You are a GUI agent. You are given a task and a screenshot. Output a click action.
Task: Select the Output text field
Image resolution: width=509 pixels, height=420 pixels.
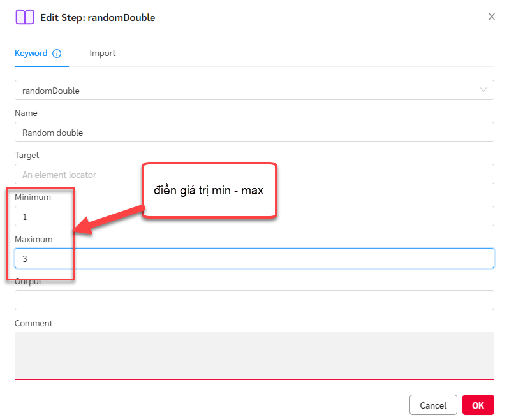[x=254, y=300]
